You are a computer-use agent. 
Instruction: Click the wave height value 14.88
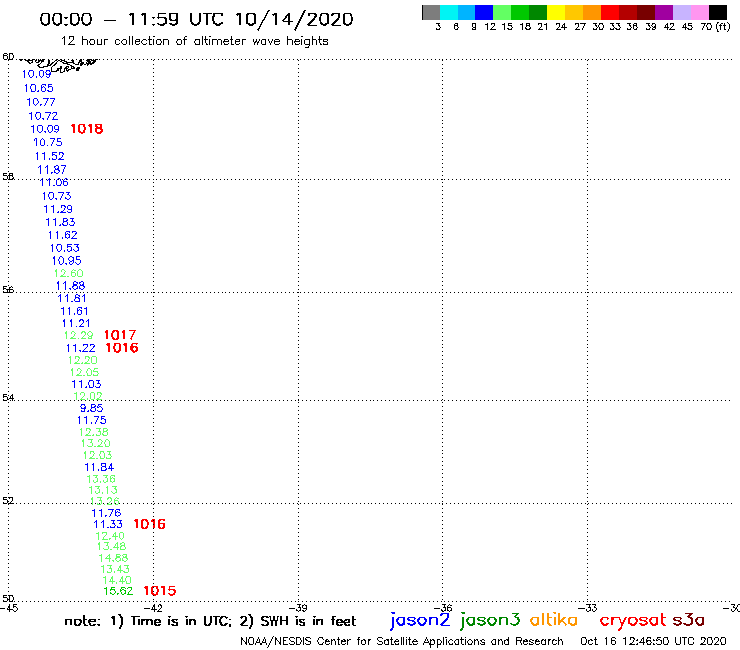point(113,558)
